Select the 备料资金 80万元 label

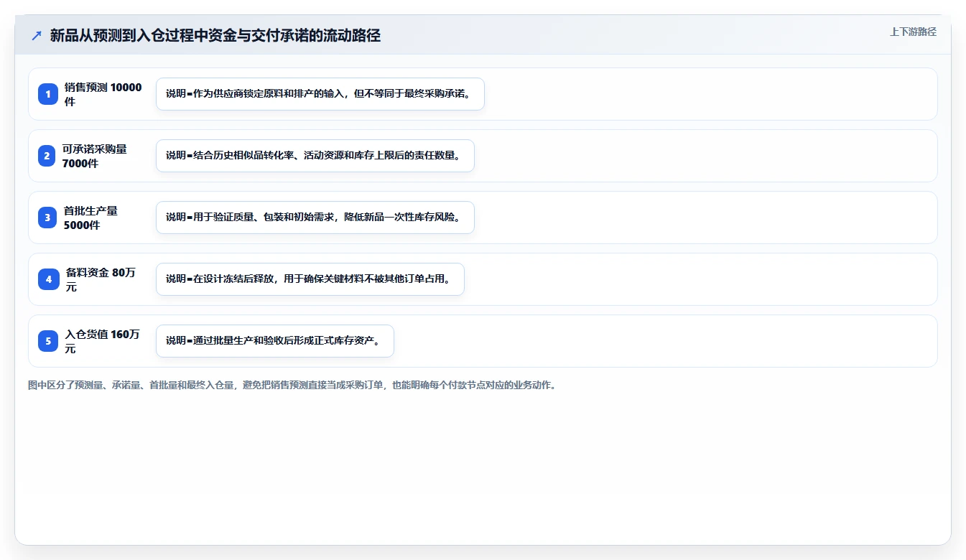click(100, 279)
